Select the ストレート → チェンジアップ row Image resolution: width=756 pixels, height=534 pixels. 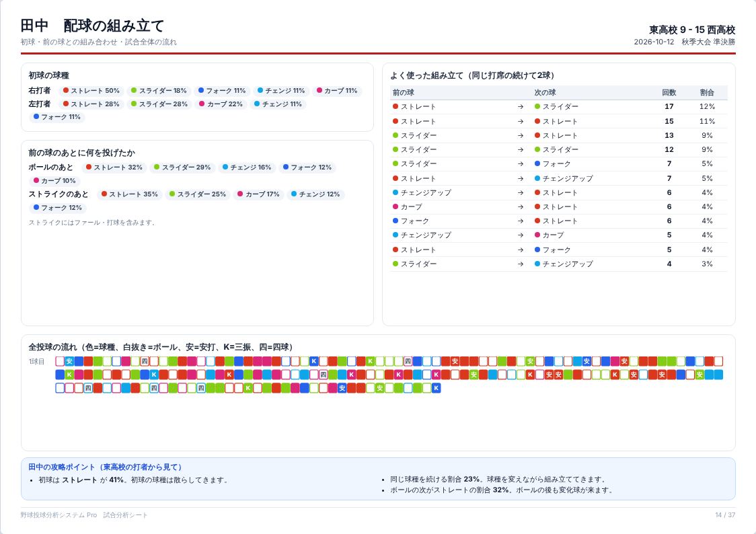pos(559,178)
